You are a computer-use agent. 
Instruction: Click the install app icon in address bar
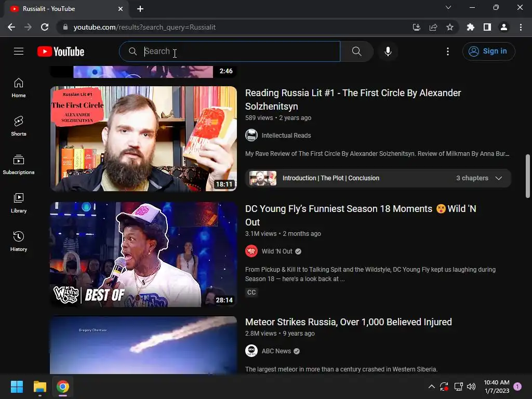tap(416, 27)
